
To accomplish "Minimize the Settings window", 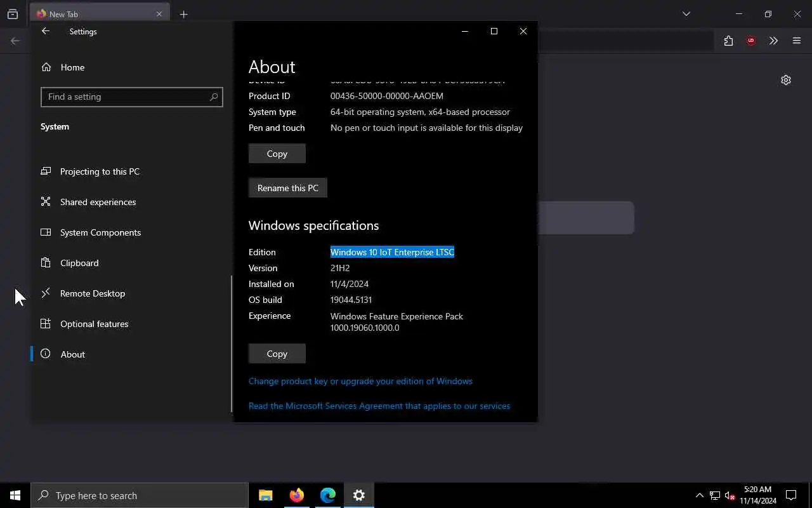I will pyautogui.click(x=465, y=31).
